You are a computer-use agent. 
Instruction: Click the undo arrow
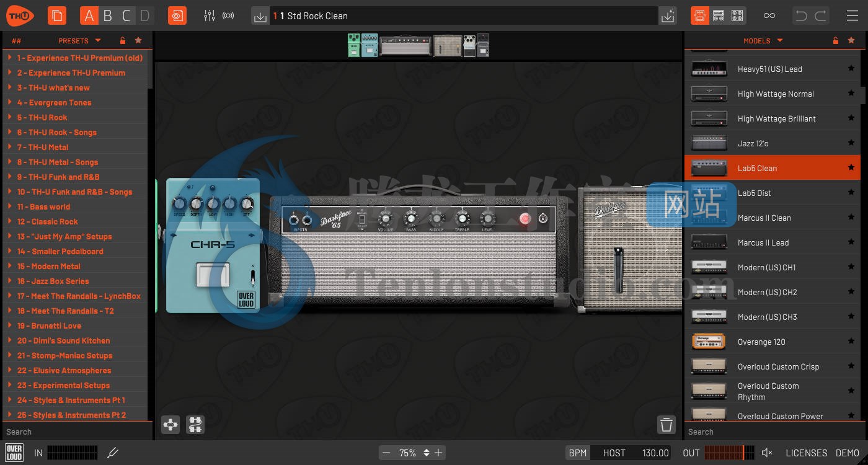click(x=802, y=15)
